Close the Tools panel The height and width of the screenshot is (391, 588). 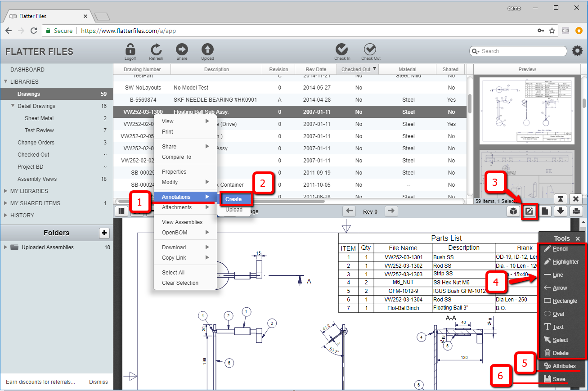click(578, 239)
